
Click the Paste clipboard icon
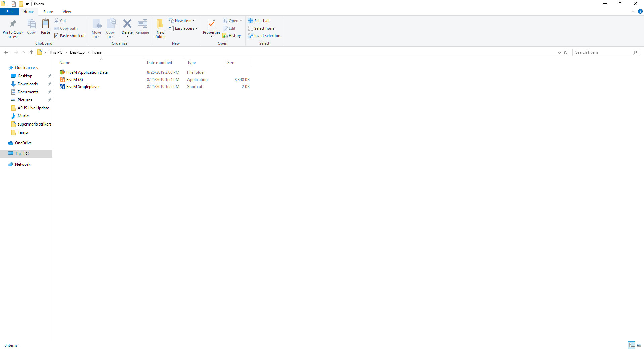click(45, 24)
